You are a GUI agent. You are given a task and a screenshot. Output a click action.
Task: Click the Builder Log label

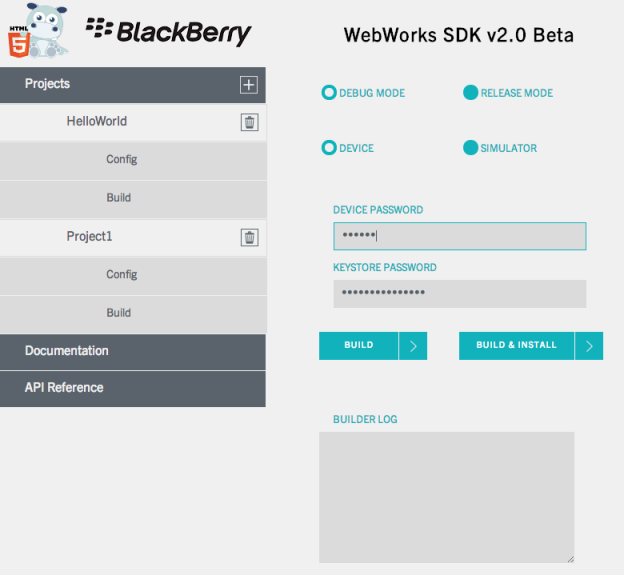tap(365, 419)
